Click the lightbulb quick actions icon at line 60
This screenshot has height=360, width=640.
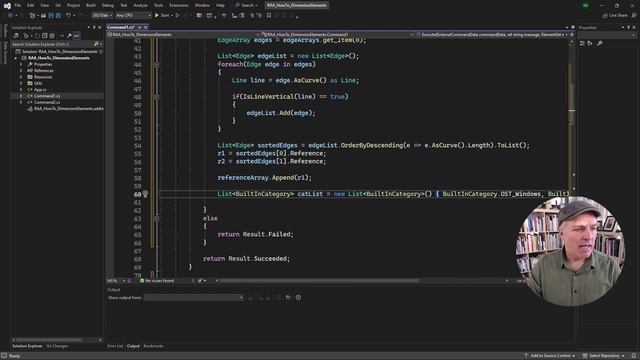click(x=145, y=194)
